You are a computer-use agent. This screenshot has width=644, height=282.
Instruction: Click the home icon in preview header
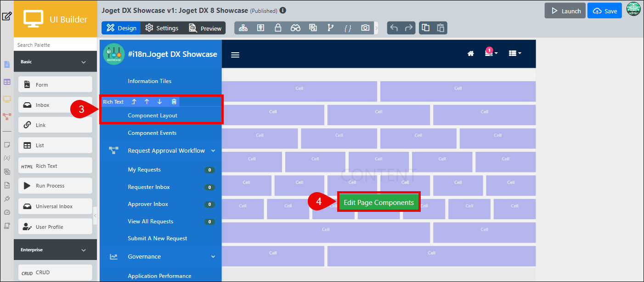click(470, 54)
